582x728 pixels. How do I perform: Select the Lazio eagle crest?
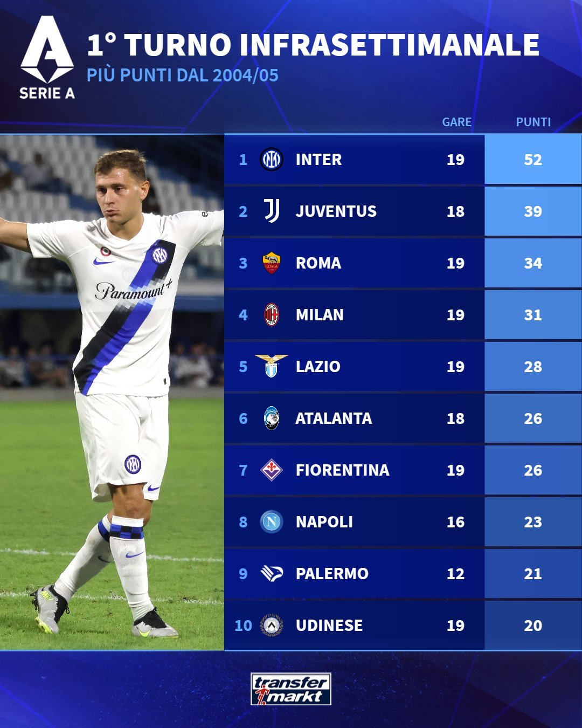(272, 366)
